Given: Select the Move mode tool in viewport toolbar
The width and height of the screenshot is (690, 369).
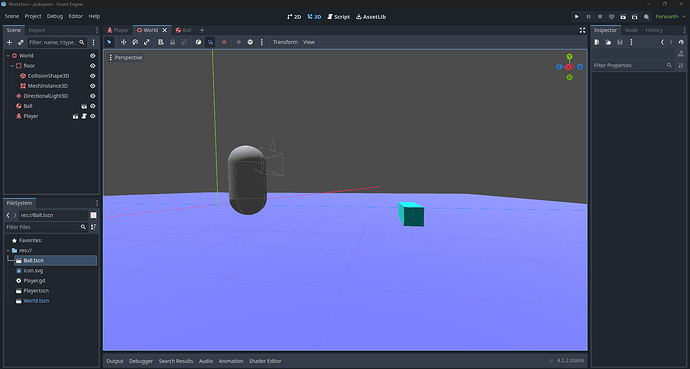Looking at the screenshot, I should pyautogui.click(x=123, y=42).
